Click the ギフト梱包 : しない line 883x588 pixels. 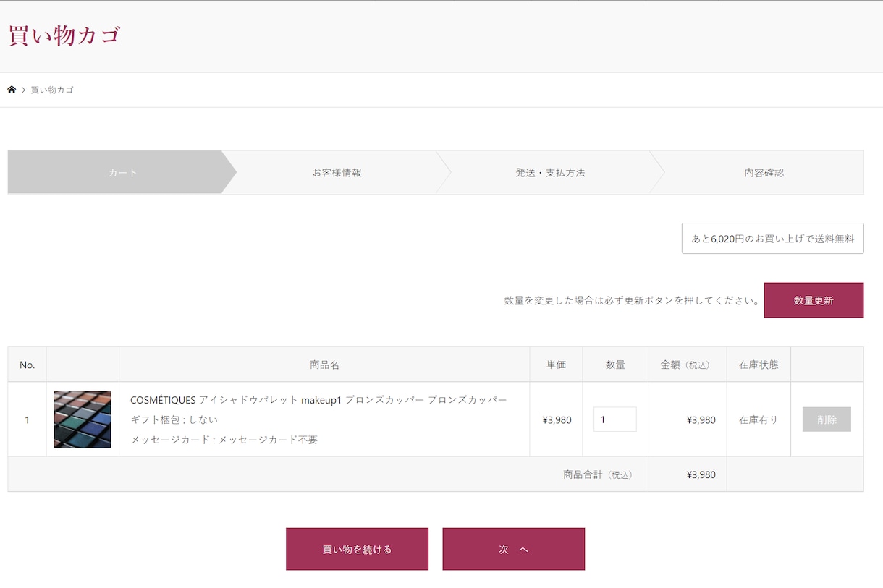tap(174, 419)
